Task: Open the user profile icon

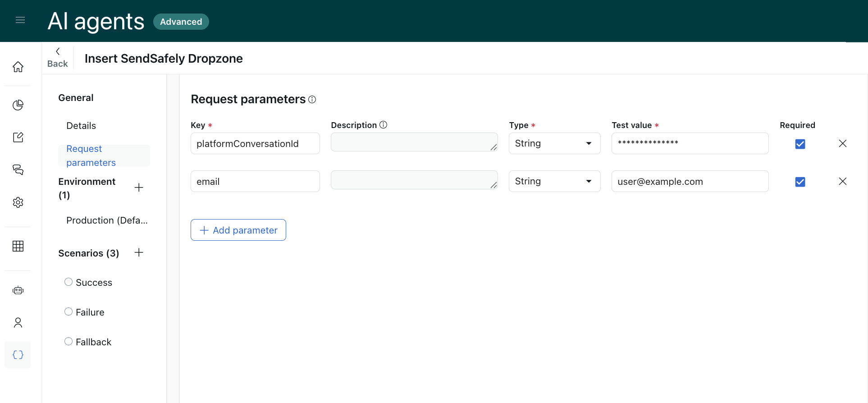Action: (x=18, y=323)
